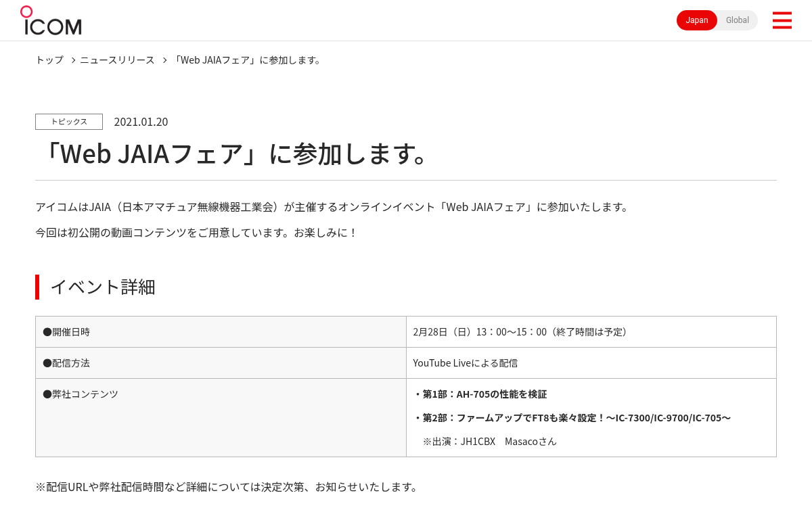Select the ●配信方法 table cell
The height and width of the screenshot is (512, 812).
click(x=221, y=363)
